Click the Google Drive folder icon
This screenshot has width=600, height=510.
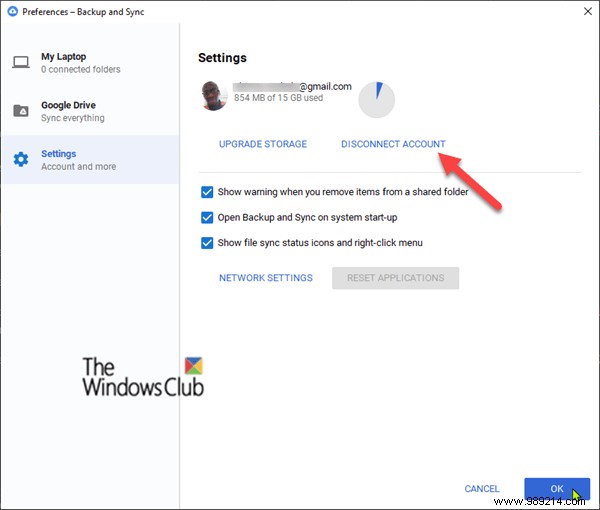click(21, 111)
